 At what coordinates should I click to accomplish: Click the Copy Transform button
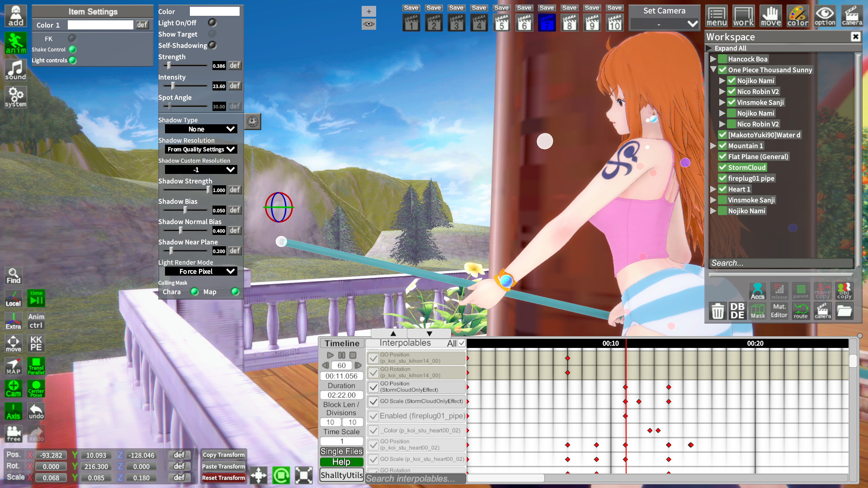tap(223, 455)
